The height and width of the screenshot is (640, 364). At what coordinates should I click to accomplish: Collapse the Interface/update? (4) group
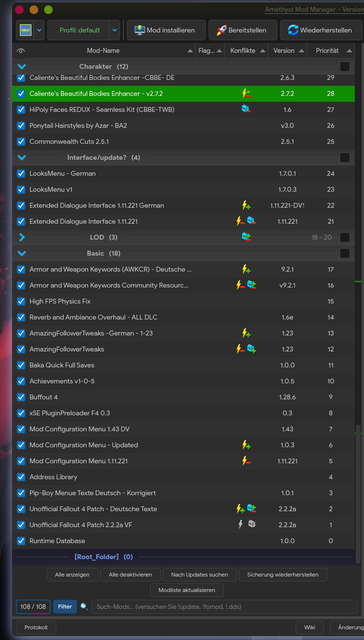22,158
